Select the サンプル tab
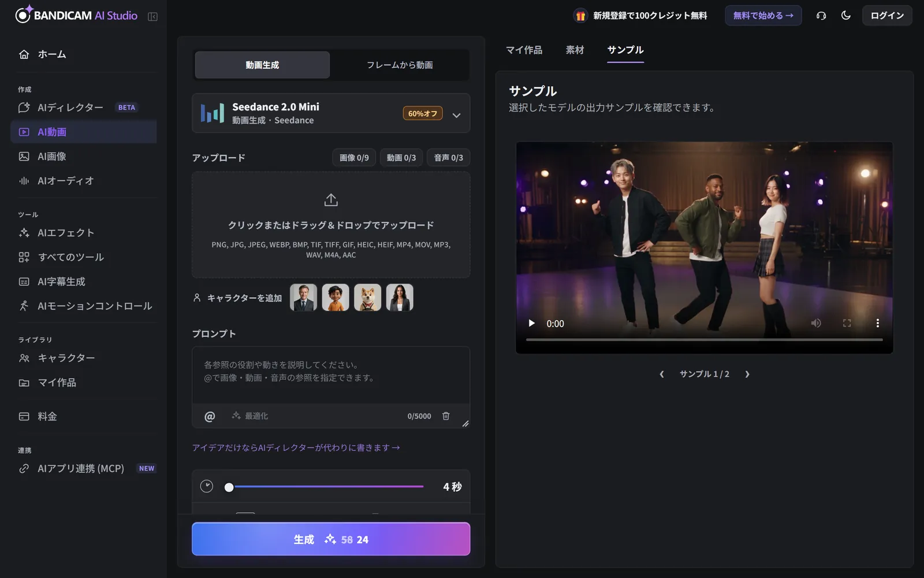Viewport: 924px width, 578px height. [x=625, y=50]
